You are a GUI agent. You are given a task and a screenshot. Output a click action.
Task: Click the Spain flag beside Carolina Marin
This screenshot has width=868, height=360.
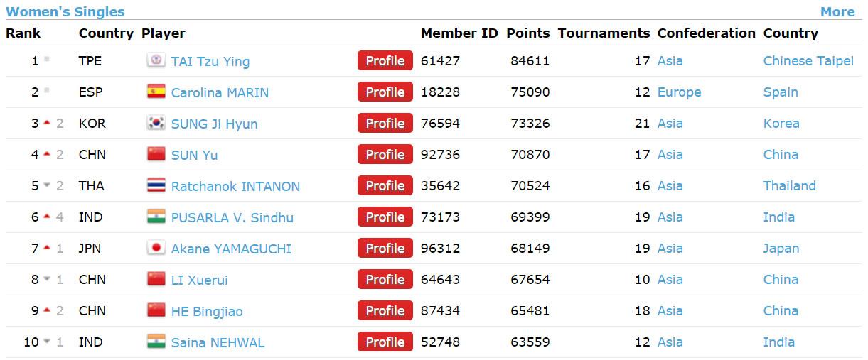156,92
